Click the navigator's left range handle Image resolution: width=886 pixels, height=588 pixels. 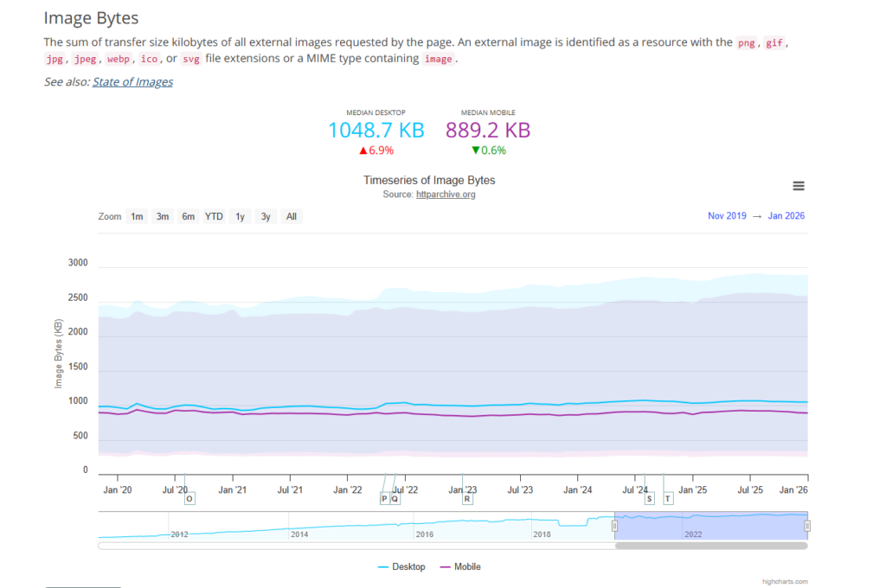615,526
